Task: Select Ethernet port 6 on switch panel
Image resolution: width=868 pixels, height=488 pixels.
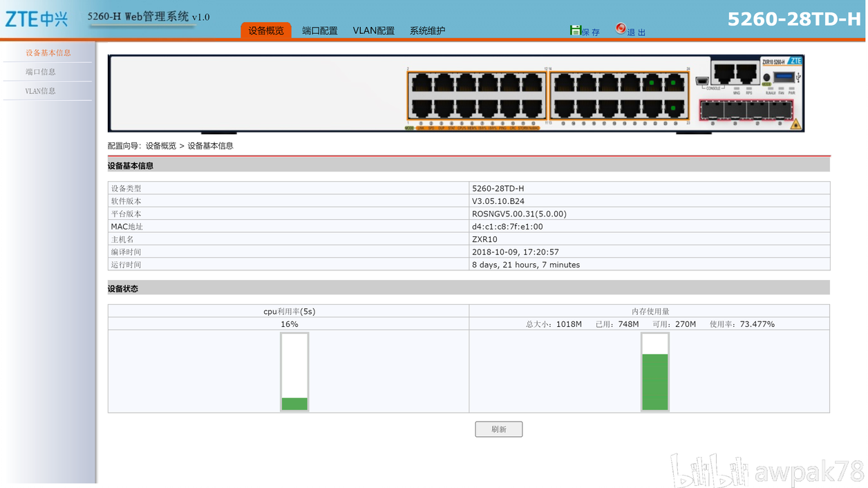Action: point(466,83)
